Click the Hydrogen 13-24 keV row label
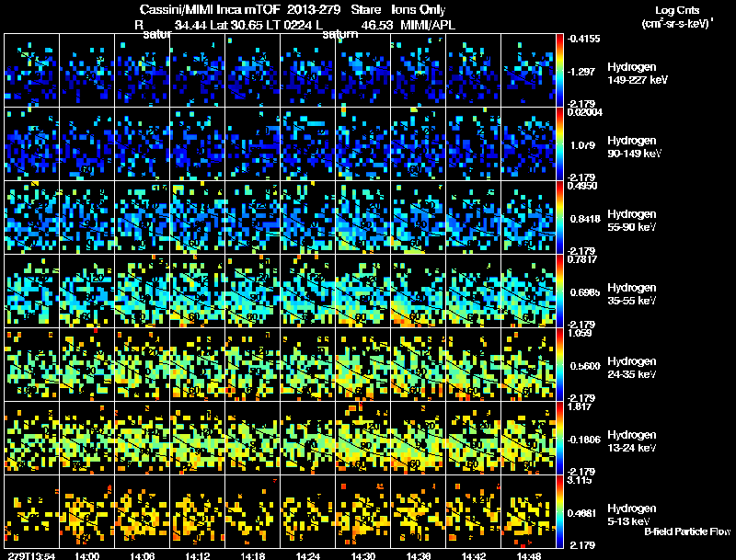 [632, 441]
